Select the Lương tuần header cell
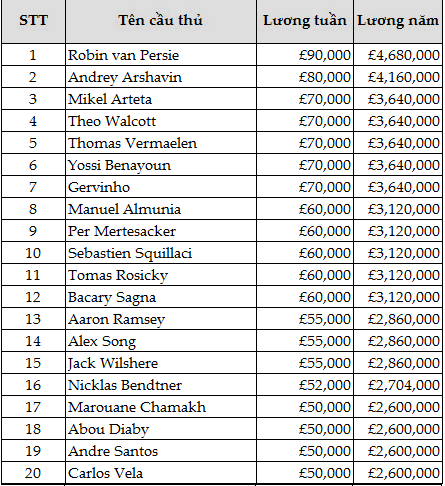Image resolution: width=445 pixels, height=486 pixels. [x=305, y=22]
